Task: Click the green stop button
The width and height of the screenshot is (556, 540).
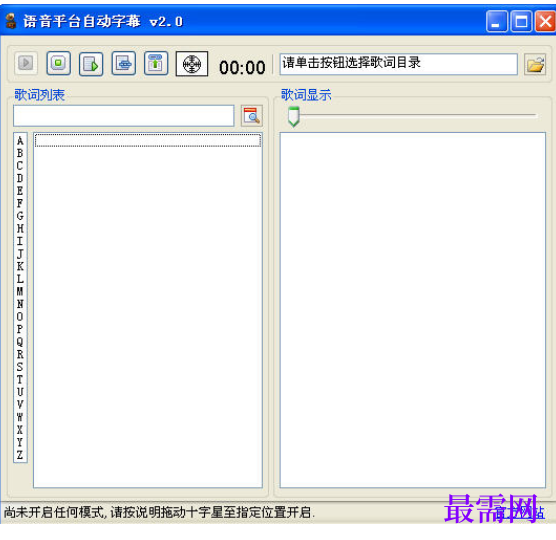Action: pos(59,63)
